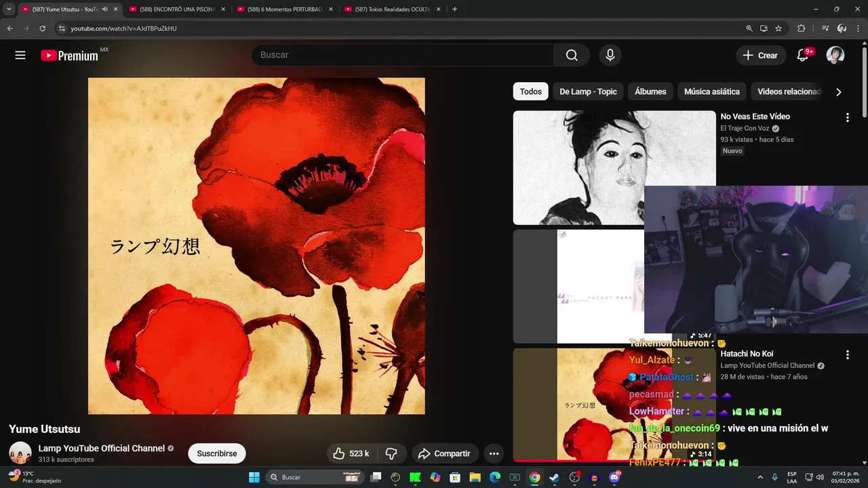Click the YouTube Buscar search field
868x488 pixels.
coord(403,56)
